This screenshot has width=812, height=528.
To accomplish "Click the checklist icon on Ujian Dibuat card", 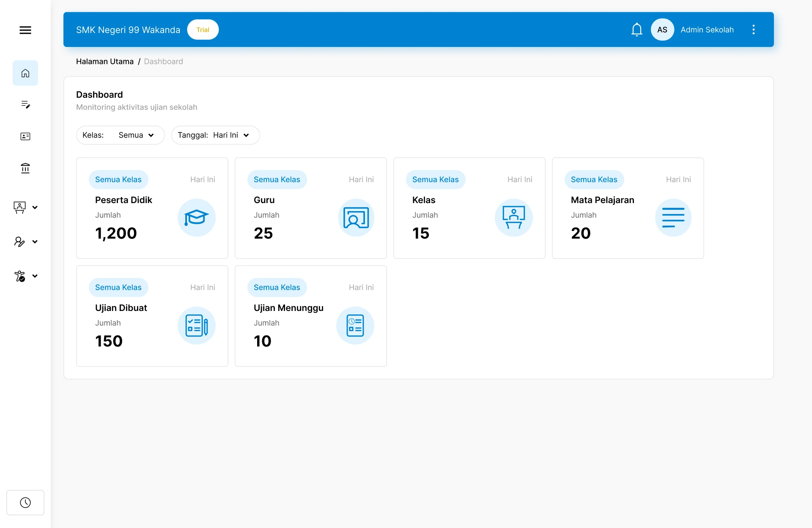I will pyautogui.click(x=197, y=326).
